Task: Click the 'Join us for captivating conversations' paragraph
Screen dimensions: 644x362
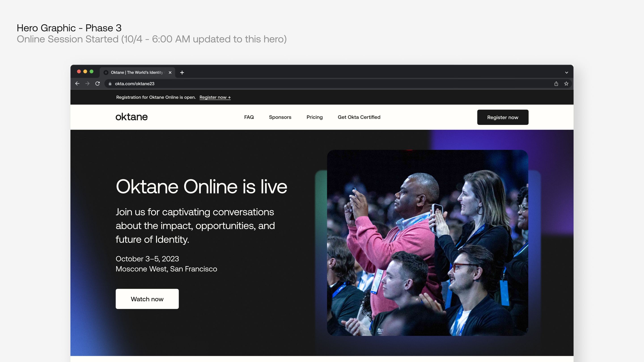Action: pos(195,226)
